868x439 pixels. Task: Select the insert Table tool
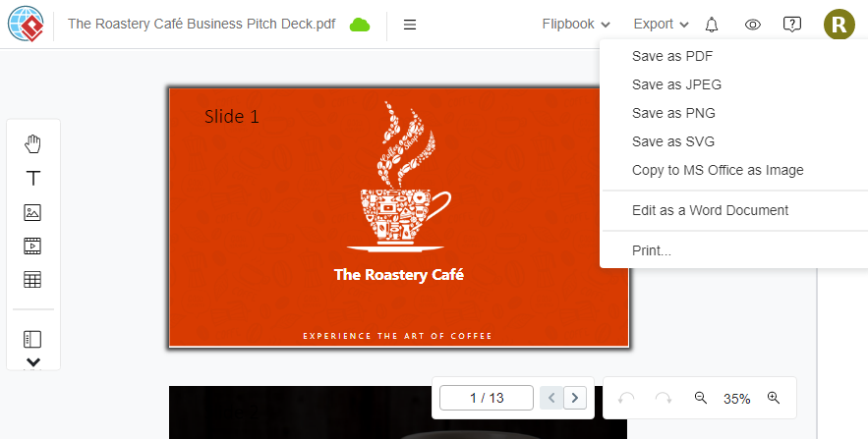point(32,279)
